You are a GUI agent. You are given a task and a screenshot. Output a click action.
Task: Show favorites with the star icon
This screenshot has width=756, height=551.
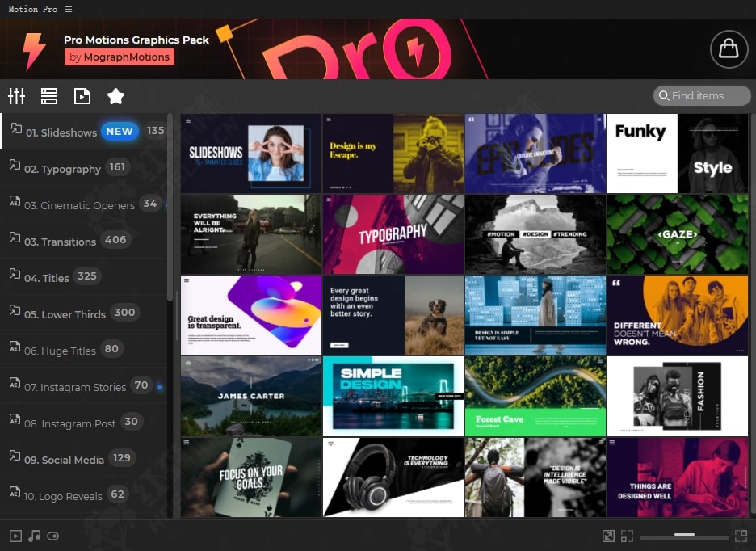[x=115, y=96]
